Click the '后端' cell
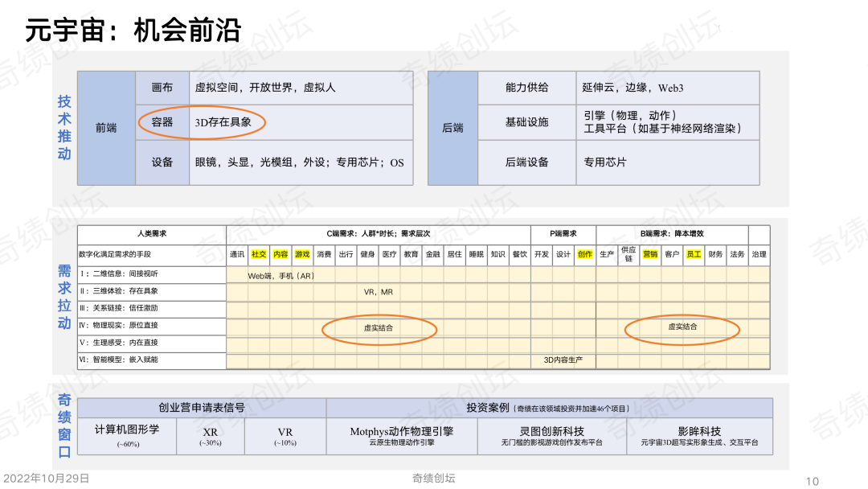The image size is (868, 489). tap(452, 128)
